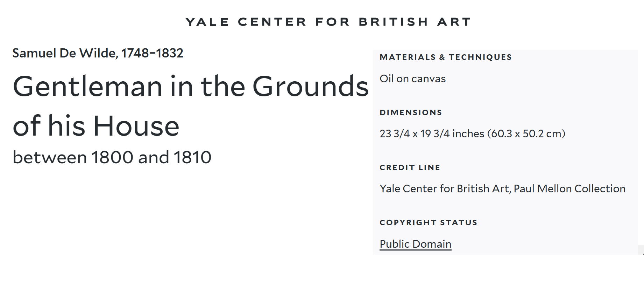Click the word ART in the header
The height and width of the screenshot is (288, 644).
pos(454,22)
